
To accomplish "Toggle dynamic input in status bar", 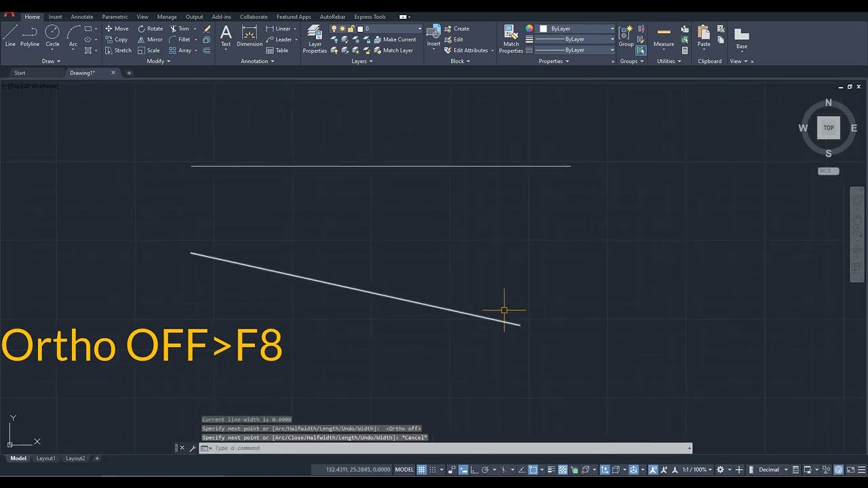I will 462,469.
